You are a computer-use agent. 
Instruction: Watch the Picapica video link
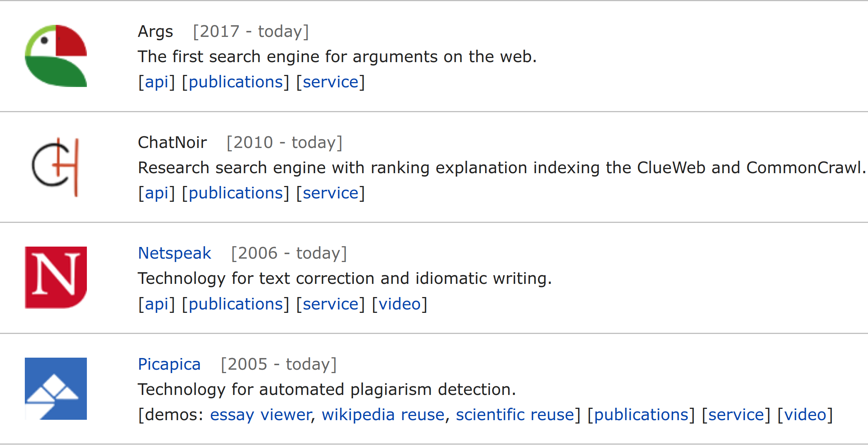click(805, 415)
